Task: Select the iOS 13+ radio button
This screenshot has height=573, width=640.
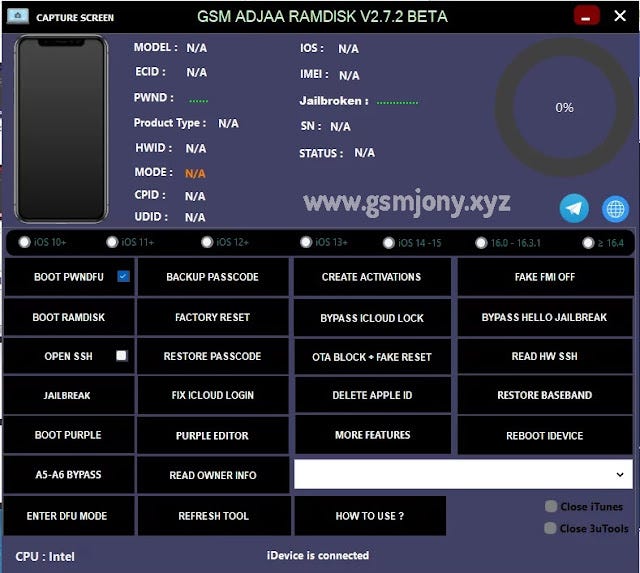Action: (x=306, y=242)
